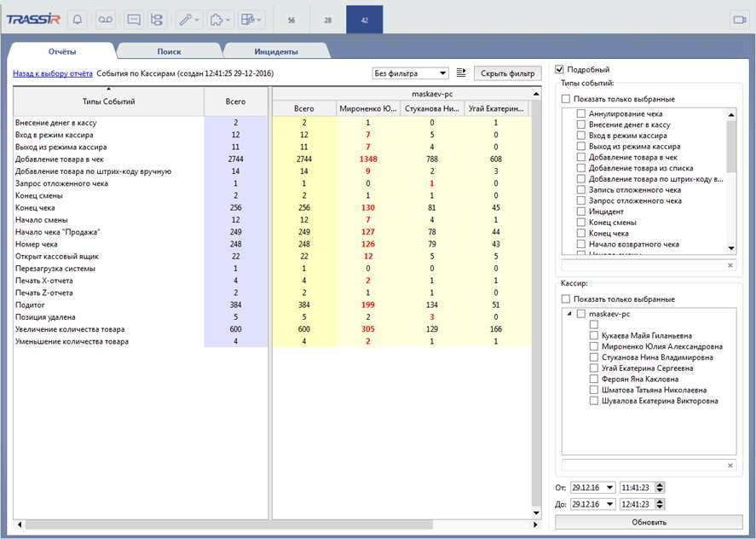Click the chat message bubble icon

coord(133,19)
